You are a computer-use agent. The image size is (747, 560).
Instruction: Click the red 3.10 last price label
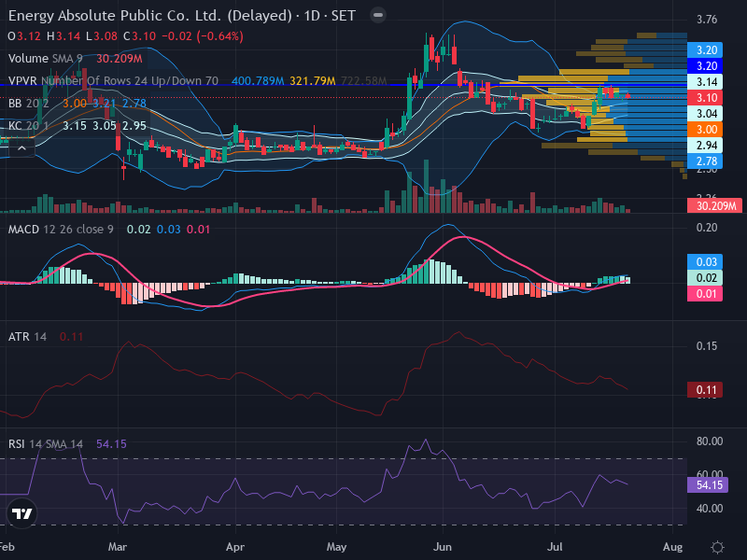(x=705, y=98)
